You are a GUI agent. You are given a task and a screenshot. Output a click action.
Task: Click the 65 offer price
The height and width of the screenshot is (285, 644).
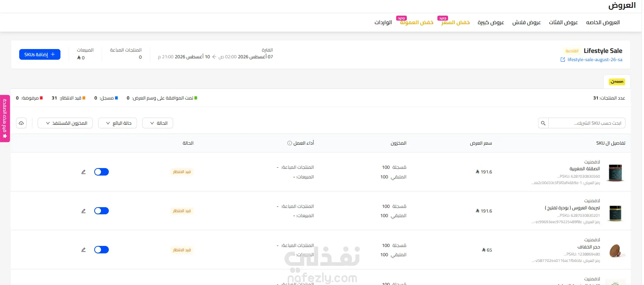487,250
